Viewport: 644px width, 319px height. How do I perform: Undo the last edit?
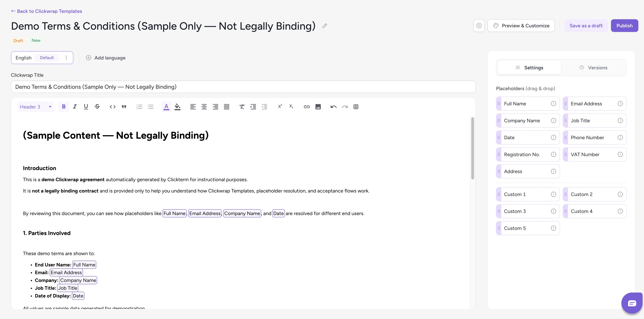point(333,107)
